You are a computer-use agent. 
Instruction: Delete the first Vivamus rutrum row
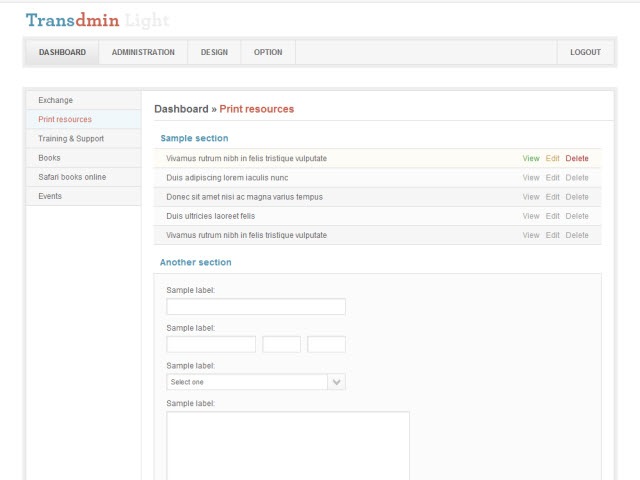[x=577, y=159]
